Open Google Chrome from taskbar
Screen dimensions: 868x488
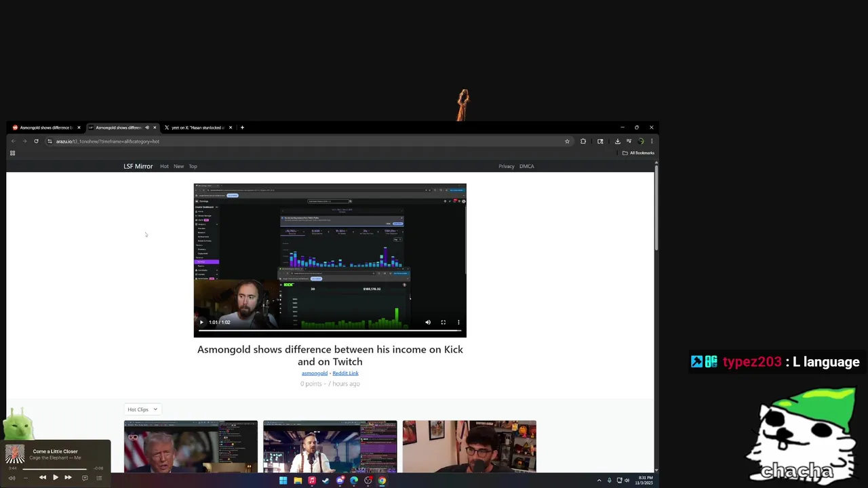click(x=382, y=481)
